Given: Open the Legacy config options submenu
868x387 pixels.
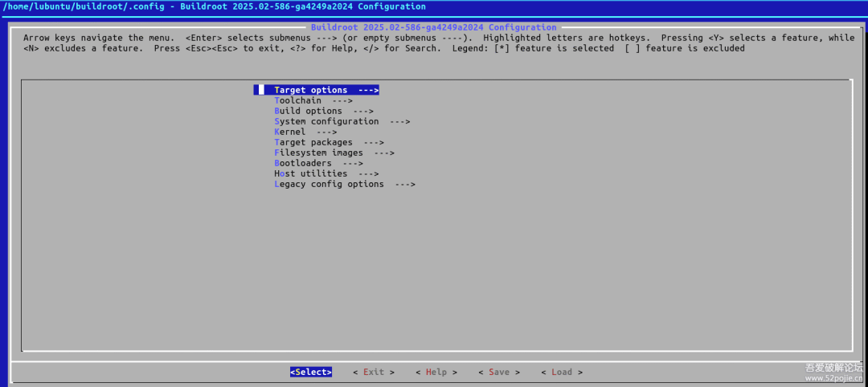Looking at the screenshot, I should pyautogui.click(x=345, y=185).
